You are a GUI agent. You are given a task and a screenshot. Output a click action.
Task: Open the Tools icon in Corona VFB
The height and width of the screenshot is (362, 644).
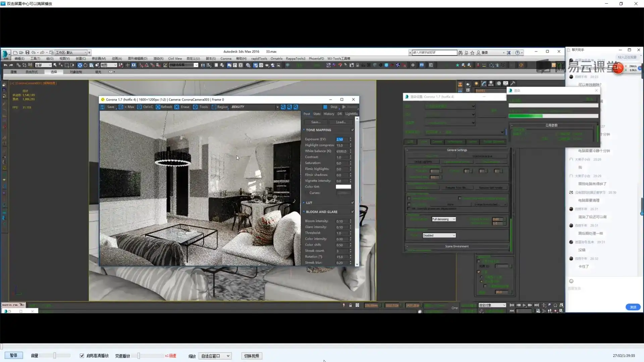pyautogui.click(x=195, y=107)
